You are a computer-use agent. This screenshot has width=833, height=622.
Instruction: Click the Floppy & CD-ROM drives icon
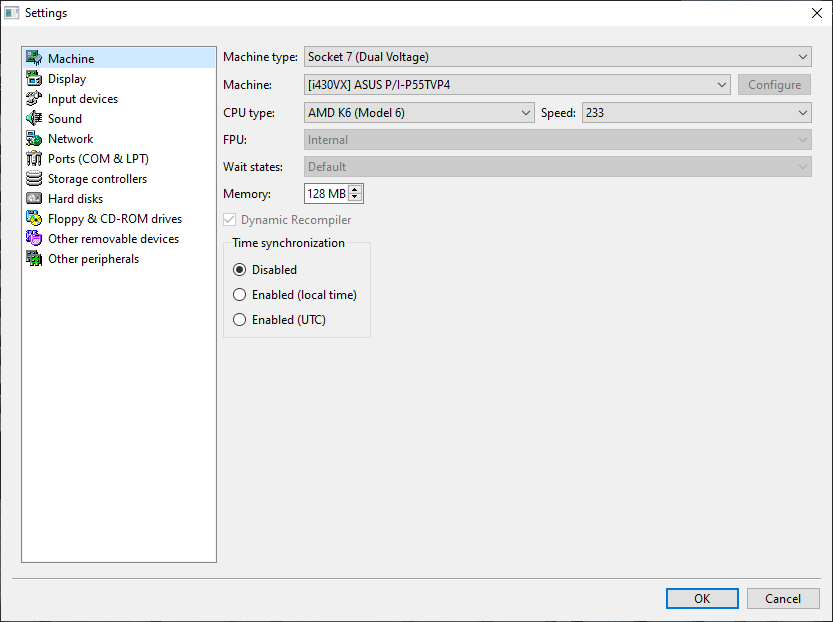tap(34, 219)
